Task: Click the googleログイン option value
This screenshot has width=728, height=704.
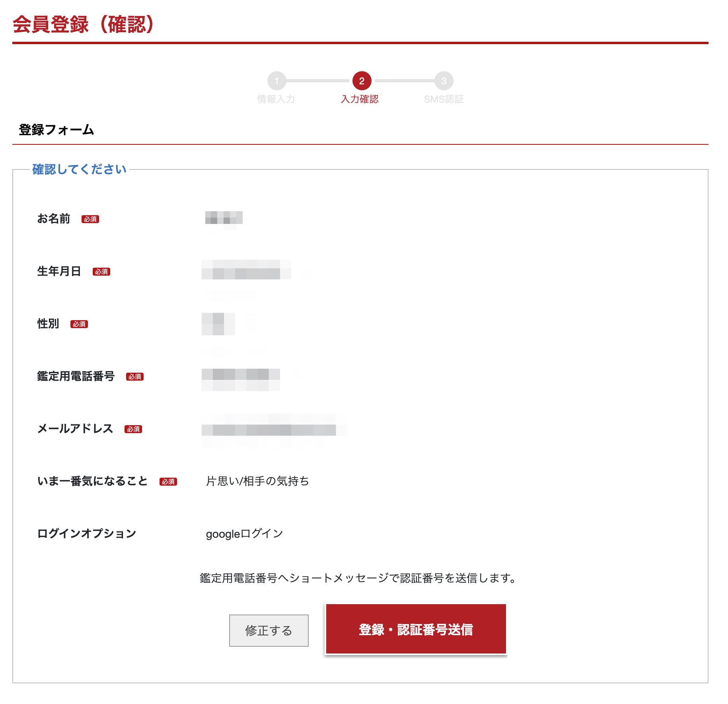Action: pos(244,534)
